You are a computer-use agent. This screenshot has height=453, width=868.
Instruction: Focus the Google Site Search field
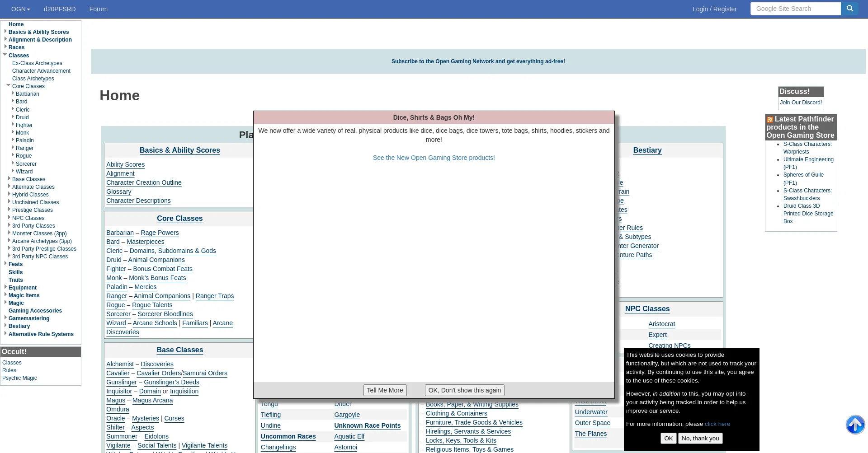click(x=795, y=9)
